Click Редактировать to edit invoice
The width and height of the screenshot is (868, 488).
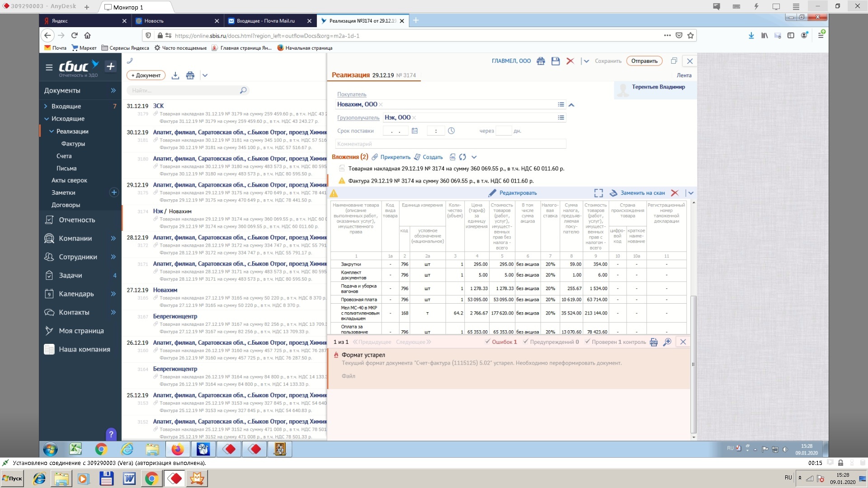tap(518, 193)
